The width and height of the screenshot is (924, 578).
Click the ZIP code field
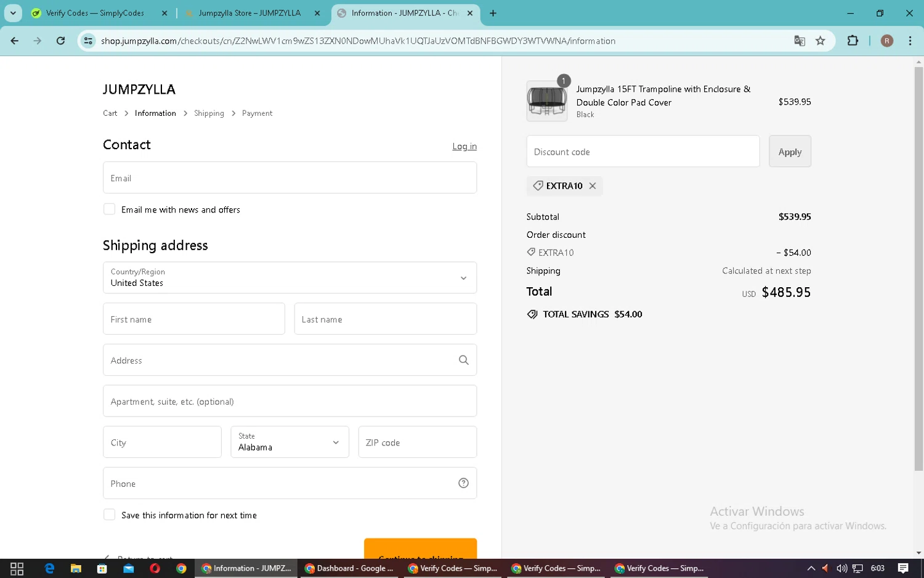(x=418, y=442)
